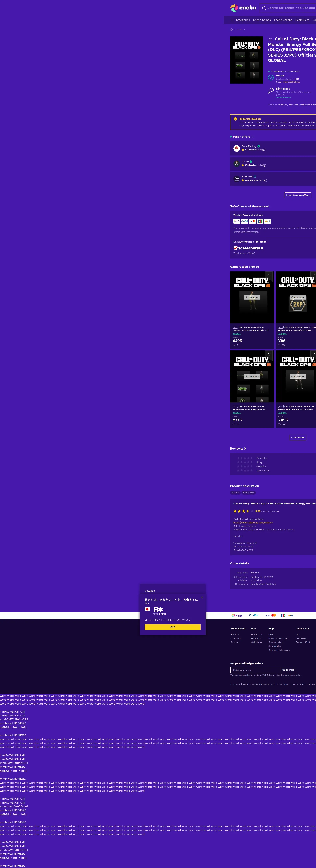The width and height of the screenshot is (316, 868).
Task: Open the Cheap Games menu item
Action: (x=262, y=20)
